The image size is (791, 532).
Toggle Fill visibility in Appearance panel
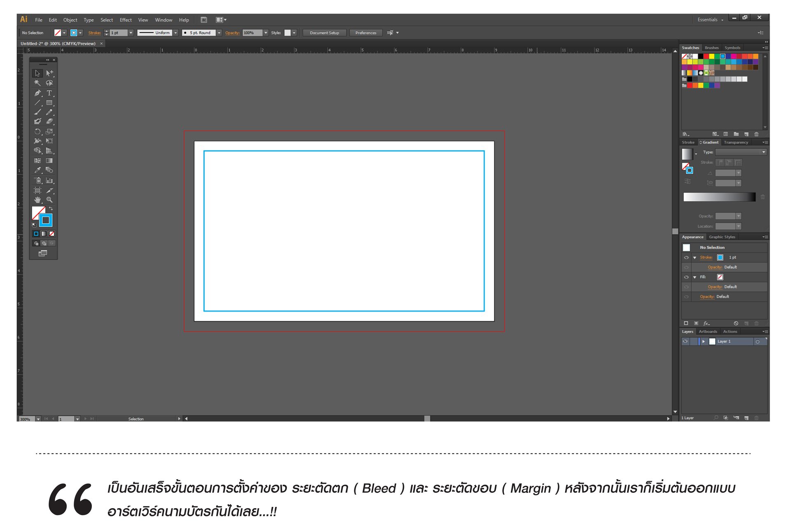686,277
